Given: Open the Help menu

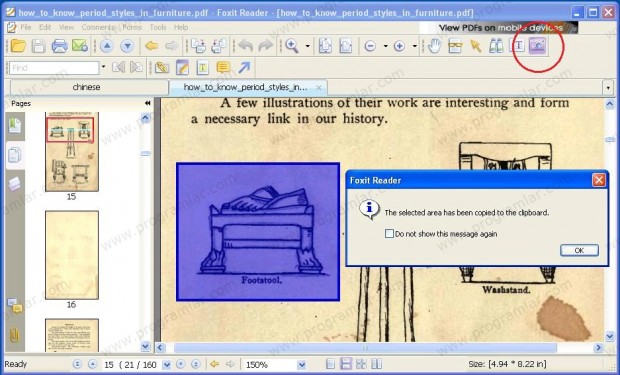Looking at the screenshot, I should point(181,27).
